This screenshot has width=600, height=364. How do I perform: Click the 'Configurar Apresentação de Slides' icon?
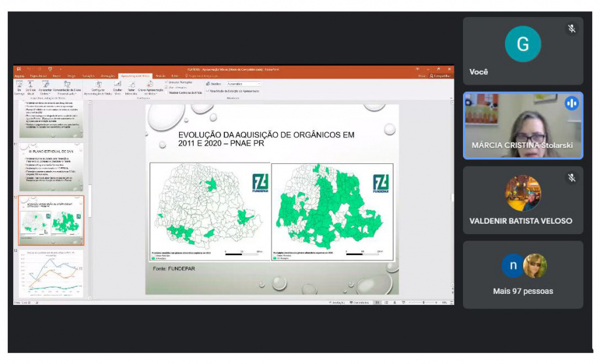(98, 86)
